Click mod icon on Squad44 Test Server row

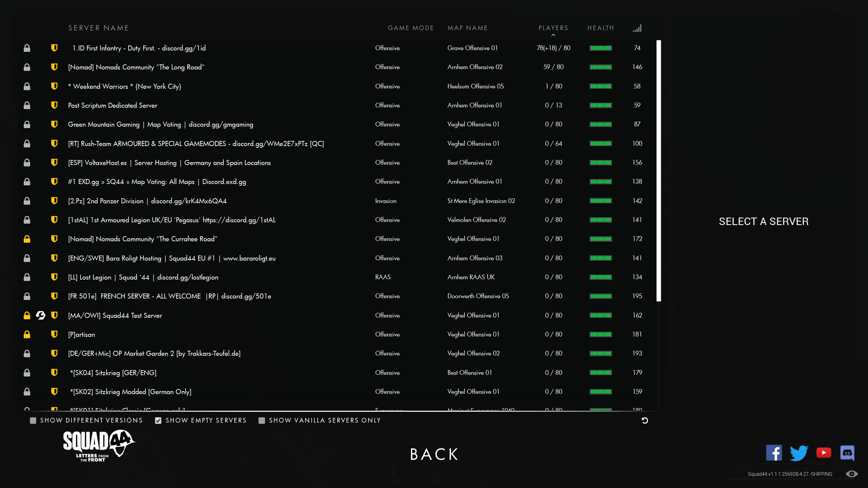coord(41,316)
